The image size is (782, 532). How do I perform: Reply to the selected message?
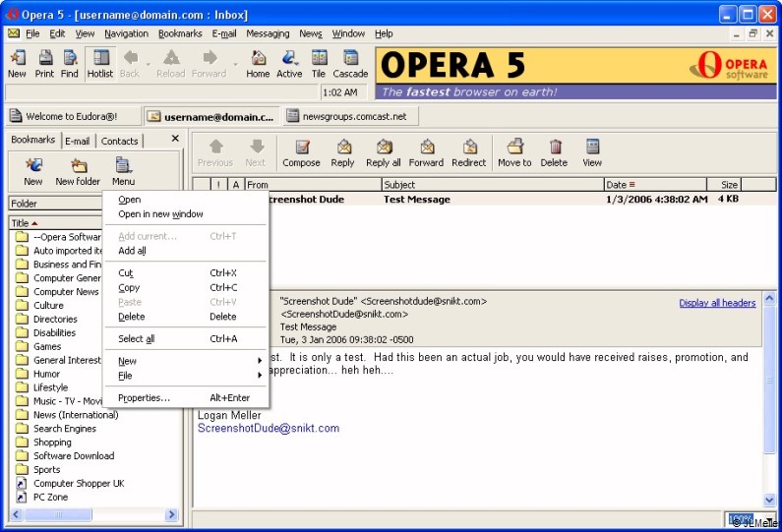[x=342, y=153]
